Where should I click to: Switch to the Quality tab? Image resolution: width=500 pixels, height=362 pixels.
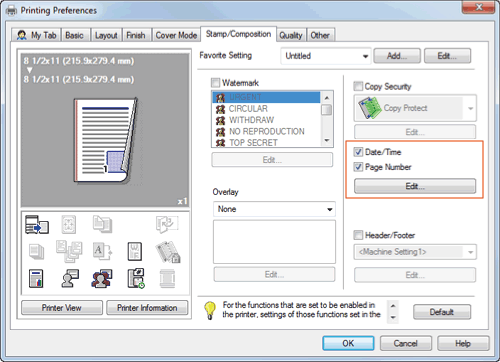[x=291, y=35]
